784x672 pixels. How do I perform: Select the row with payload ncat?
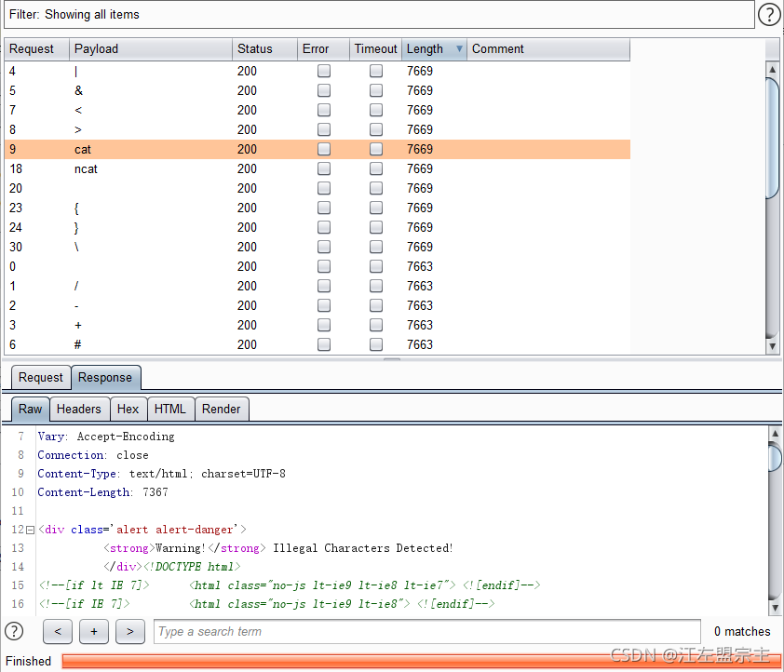pyautogui.click(x=317, y=168)
